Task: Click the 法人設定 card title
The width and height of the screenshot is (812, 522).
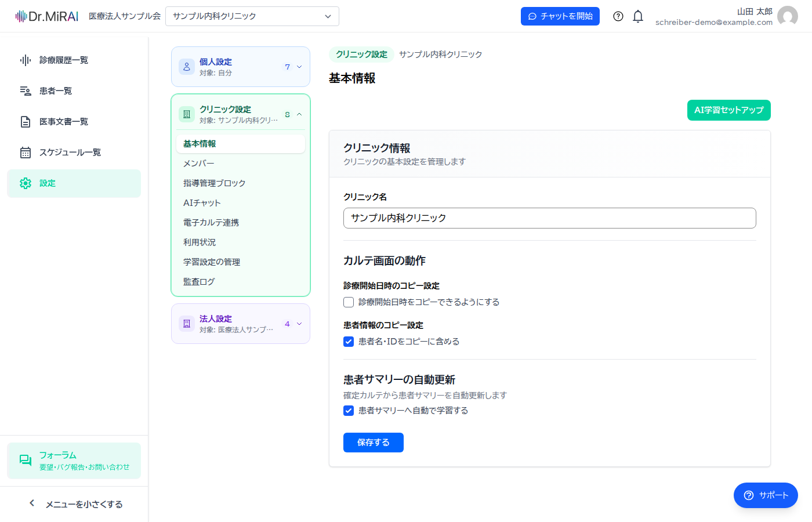Action: tap(216, 319)
